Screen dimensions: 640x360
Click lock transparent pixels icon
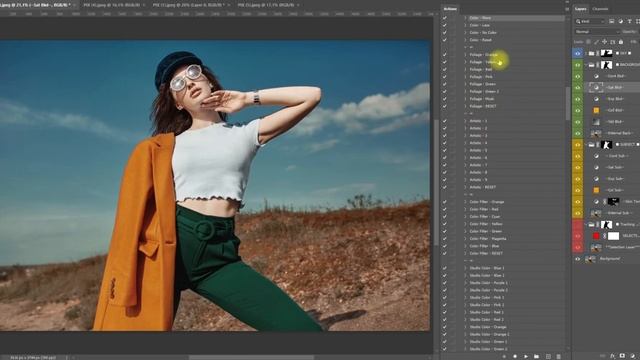[x=588, y=42]
